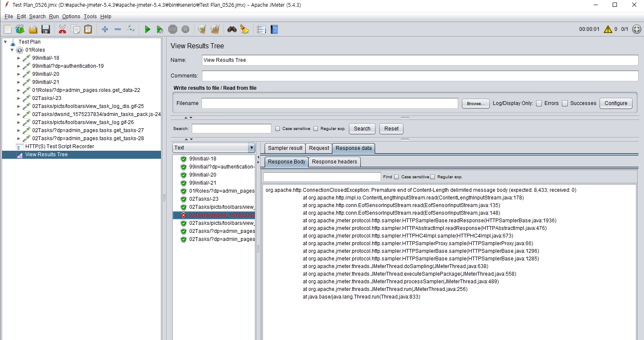The height and width of the screenshot is (340, 644).
Task: Click the Name field with View Results Tree
Action: point(420,60)
